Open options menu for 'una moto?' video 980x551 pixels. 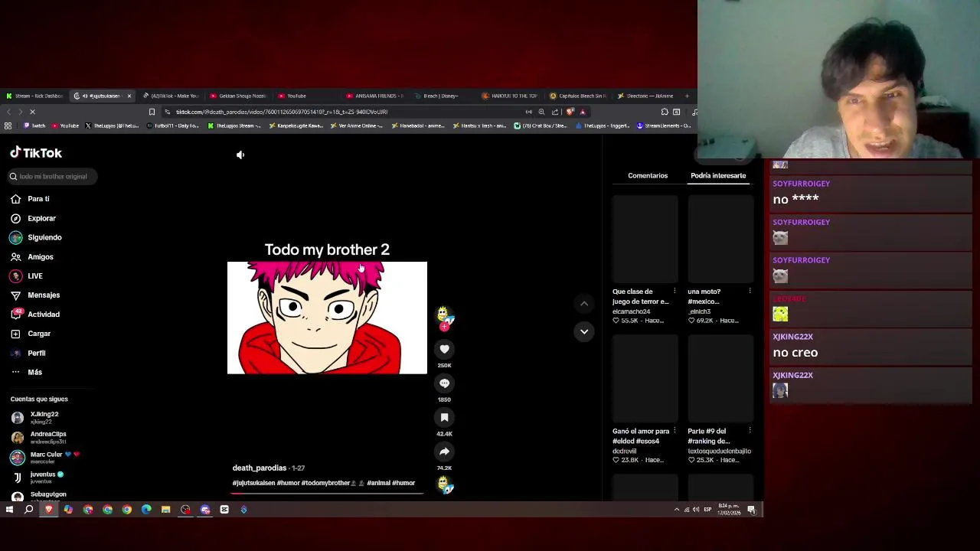coord(750,291)
